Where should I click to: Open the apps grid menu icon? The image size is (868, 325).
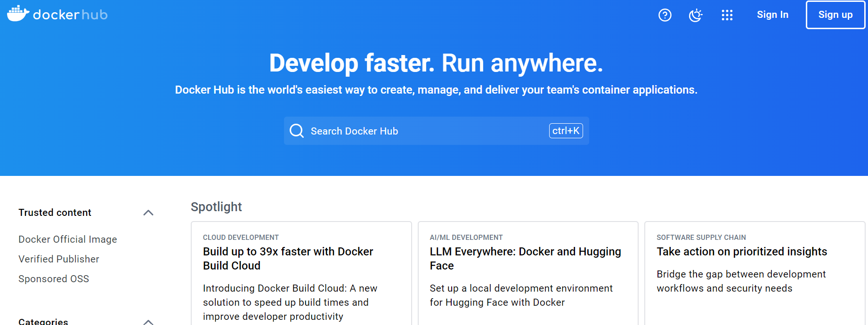click(x=727, y=15)
